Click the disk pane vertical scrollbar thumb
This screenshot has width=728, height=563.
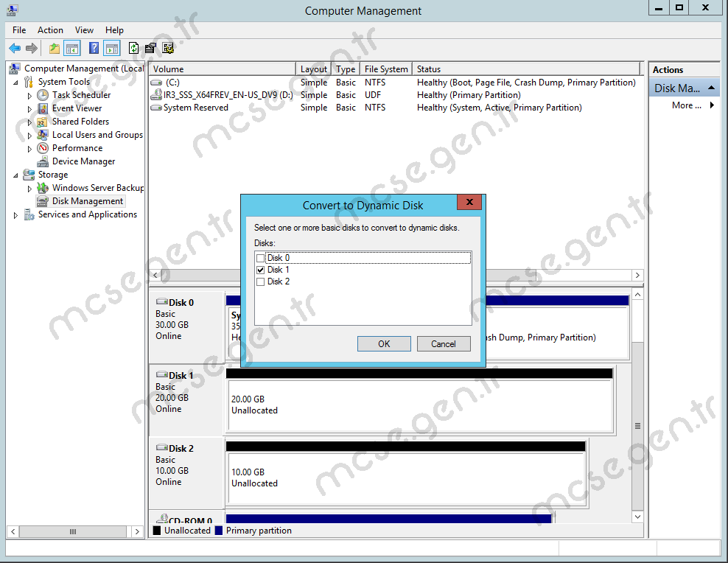pyautogui.click(x=637, y=426)
